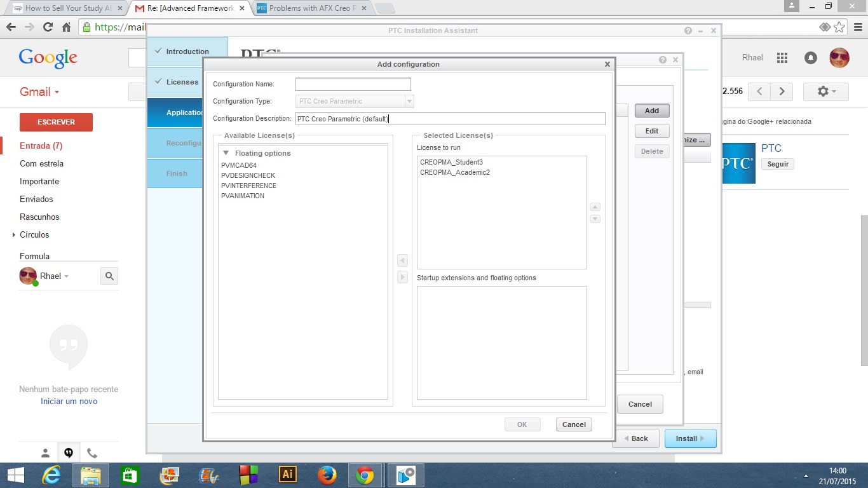Open File Explorer from taskbar
The width and height of the screenshot is (868, 488).
coord(91,475)
